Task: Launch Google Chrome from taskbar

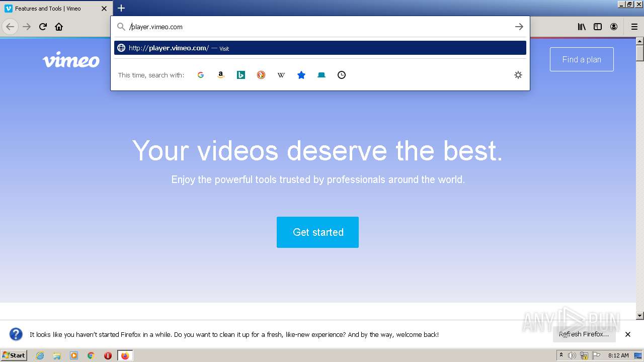Action: click(x=91, y=355)
